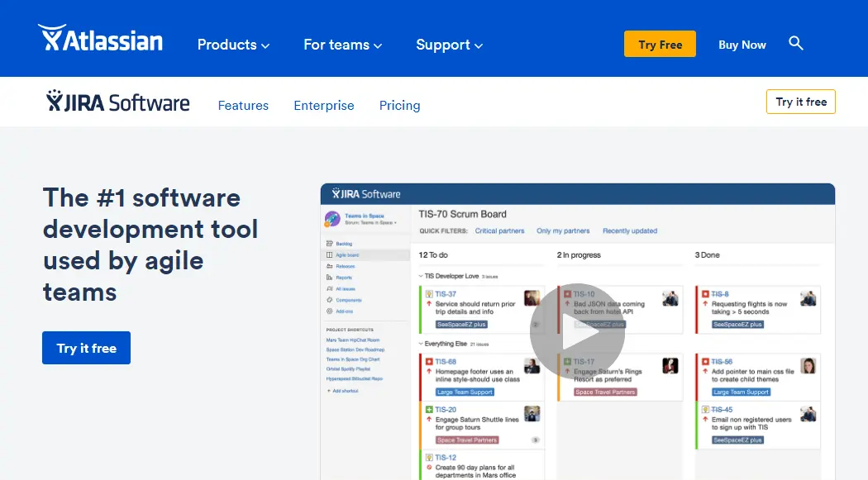The image size is (868, 480).
Task: Click the Reports chart icon
Action: point(329,278)
